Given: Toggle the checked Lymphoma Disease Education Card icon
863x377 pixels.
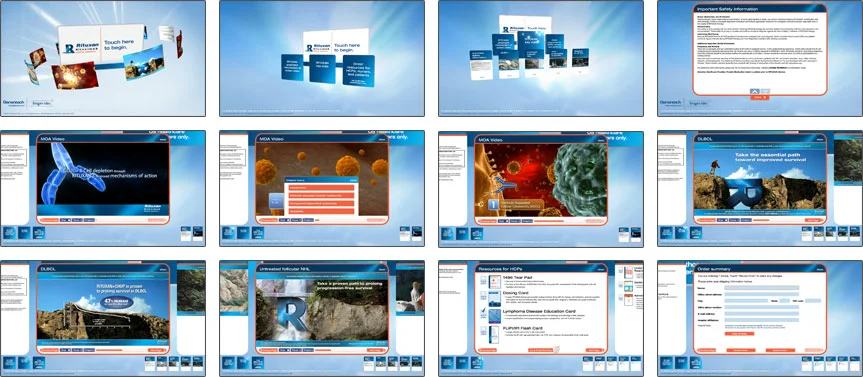Looking at the screenshot, I should coord(484,313).
